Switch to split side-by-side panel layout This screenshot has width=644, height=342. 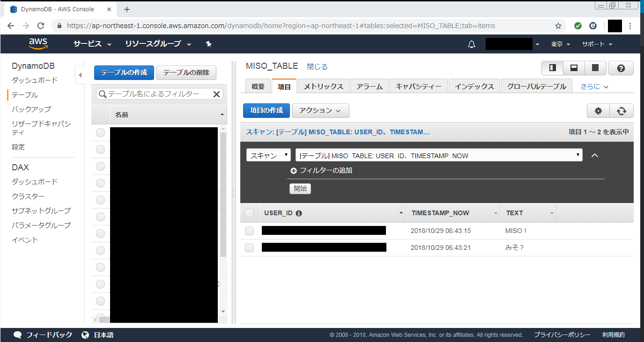[553, 68]
